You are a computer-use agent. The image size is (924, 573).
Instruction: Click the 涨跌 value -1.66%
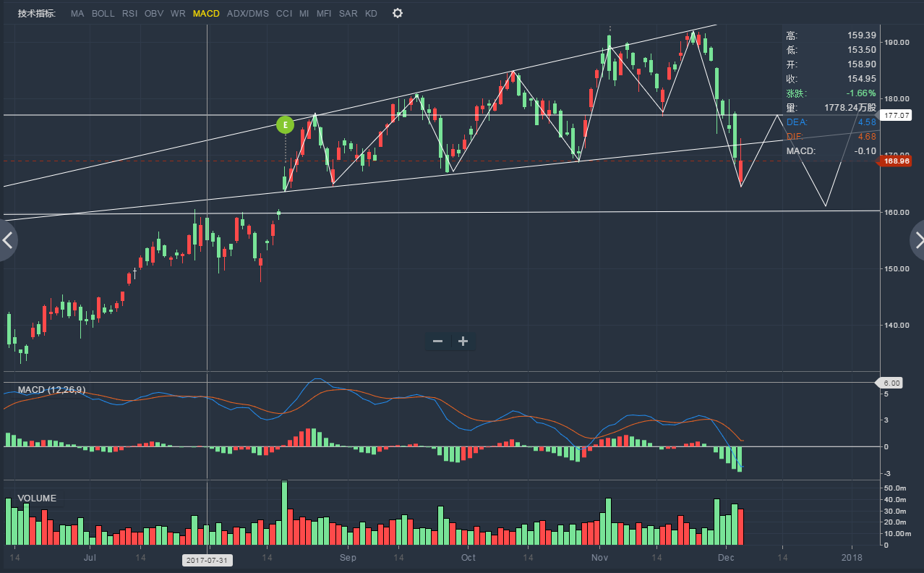click(x=863, y=93)
